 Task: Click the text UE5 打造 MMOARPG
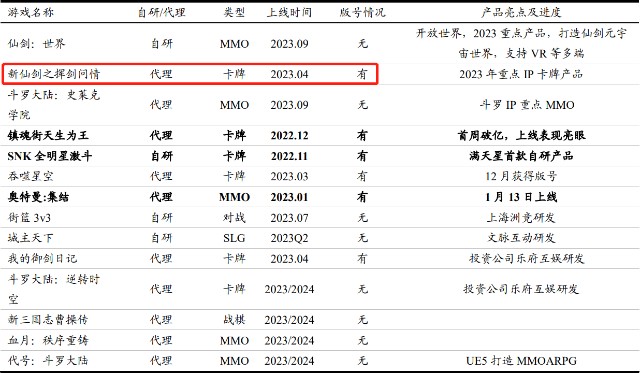coord(521,361)
